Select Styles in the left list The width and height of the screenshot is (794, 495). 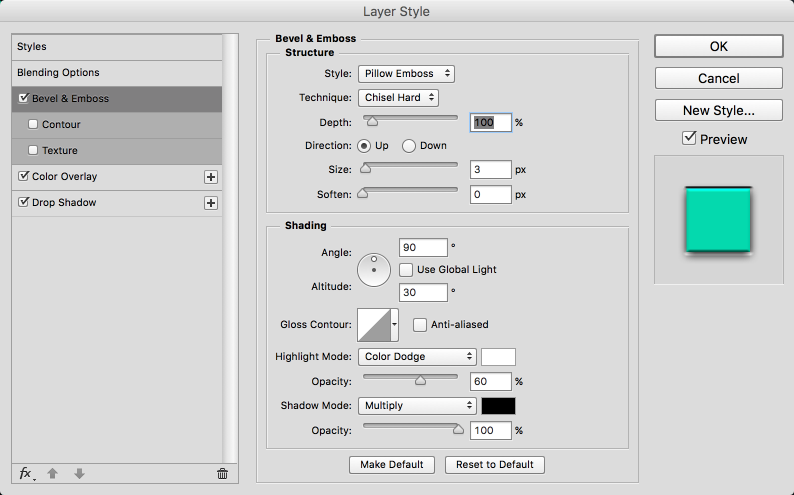pyautogui.click(x=32, y=47)
